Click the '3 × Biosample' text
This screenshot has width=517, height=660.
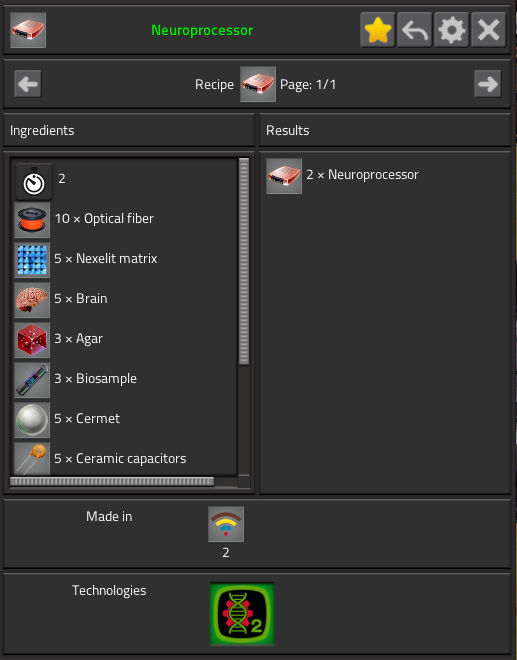[96, 379]
